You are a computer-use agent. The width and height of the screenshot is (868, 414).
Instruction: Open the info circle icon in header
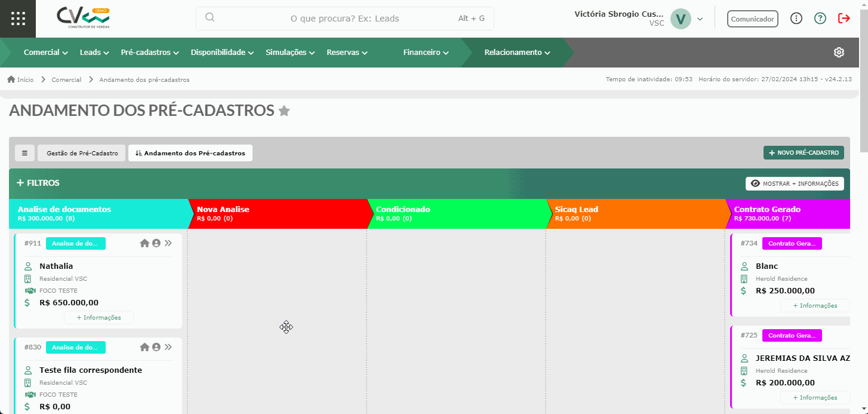point(796,19)
